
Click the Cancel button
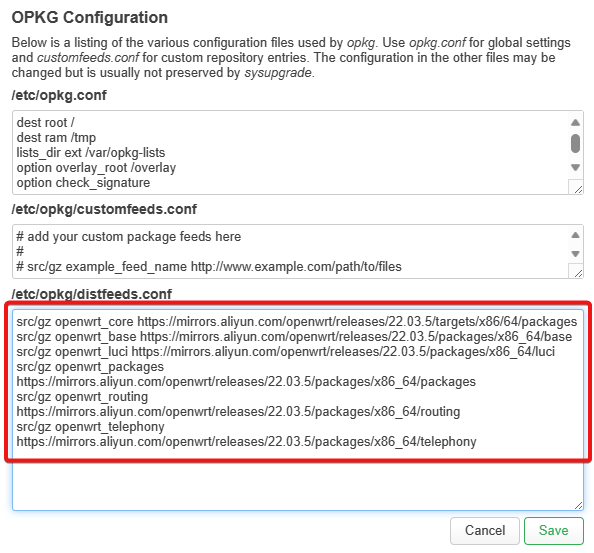[485, 530]
